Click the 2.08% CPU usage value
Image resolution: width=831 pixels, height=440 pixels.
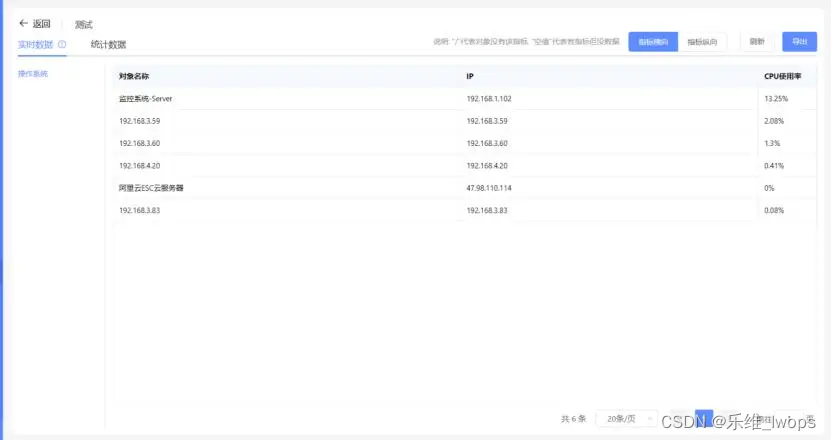(x=774, y=121)
